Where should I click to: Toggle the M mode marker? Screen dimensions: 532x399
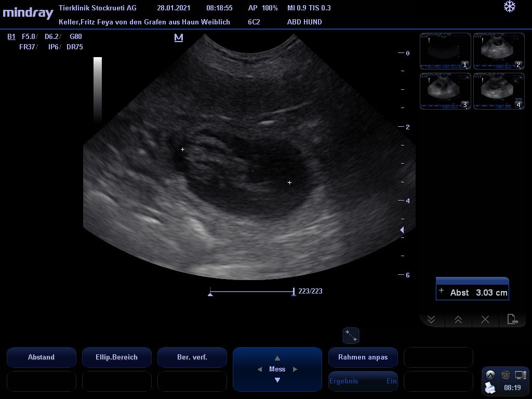tap(179, 37)
